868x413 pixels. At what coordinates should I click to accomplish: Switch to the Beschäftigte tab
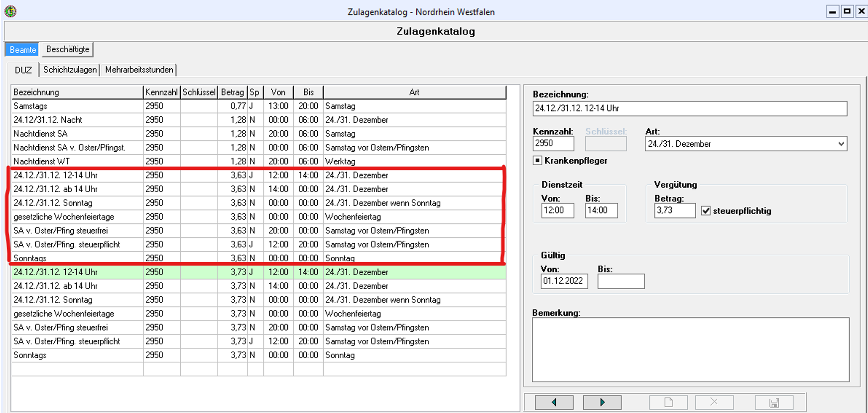click(x=68, y=49)
